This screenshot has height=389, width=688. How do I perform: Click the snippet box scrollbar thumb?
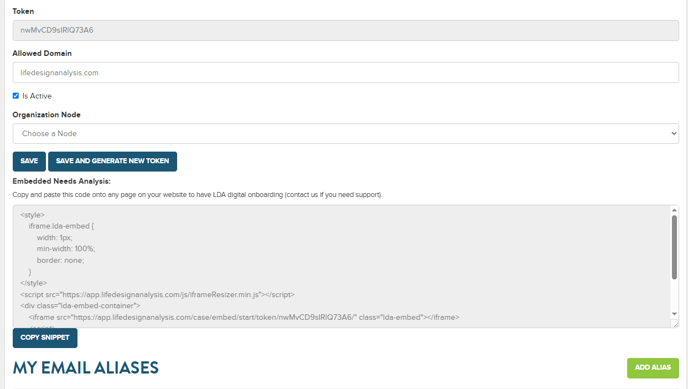(674, 247)
